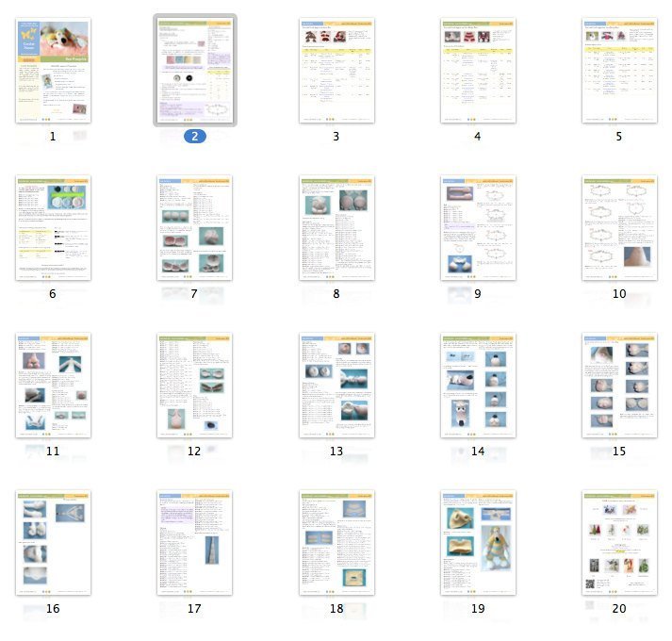672x641 pixels.
Task: Select the page 10 thumbnail
Action: (619, 228)
